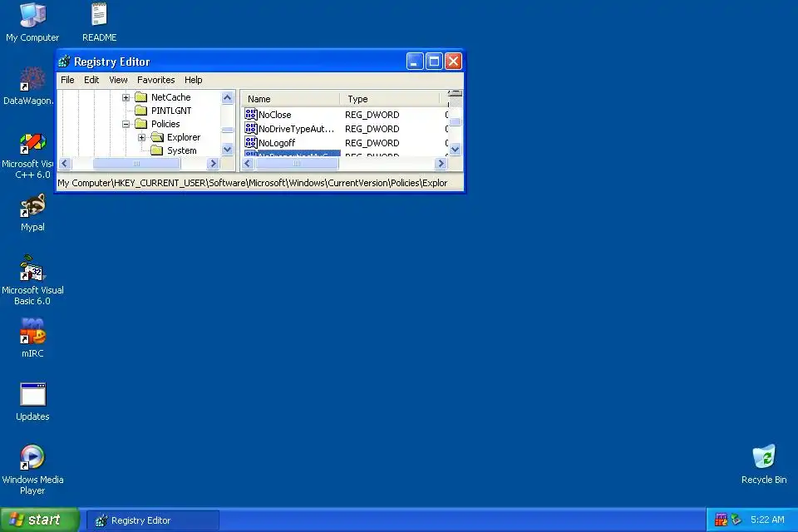Click the NoLogoff DWORD value icon

[251, 142]
